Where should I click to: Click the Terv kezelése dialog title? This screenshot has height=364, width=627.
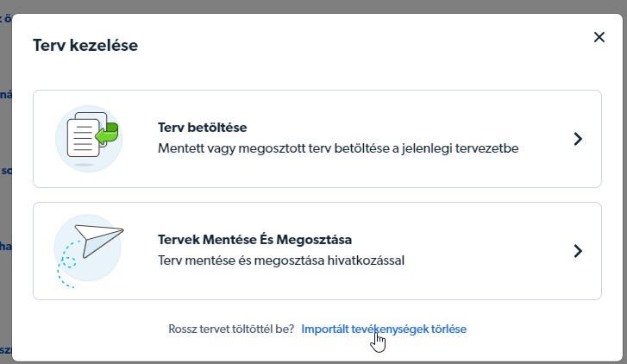click(85, 45)
